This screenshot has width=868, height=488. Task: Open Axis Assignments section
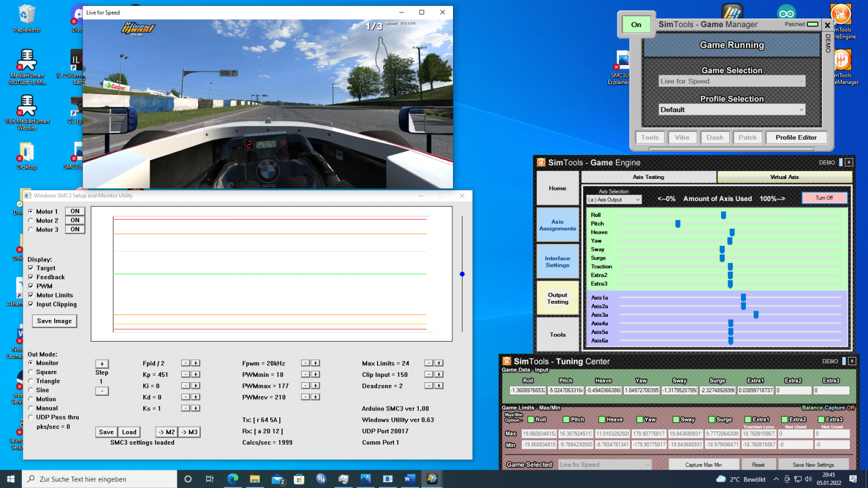558,225
